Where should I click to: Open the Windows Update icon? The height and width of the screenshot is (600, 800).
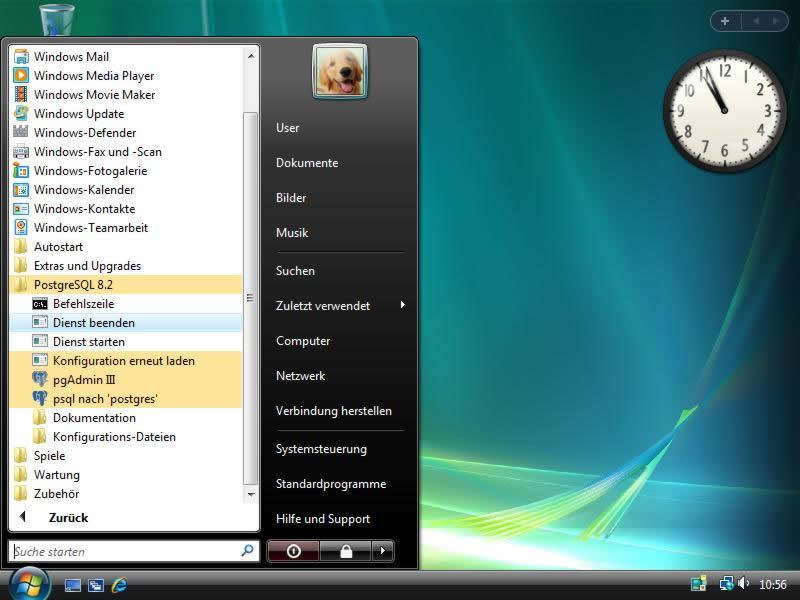click(x=21, y=113)
